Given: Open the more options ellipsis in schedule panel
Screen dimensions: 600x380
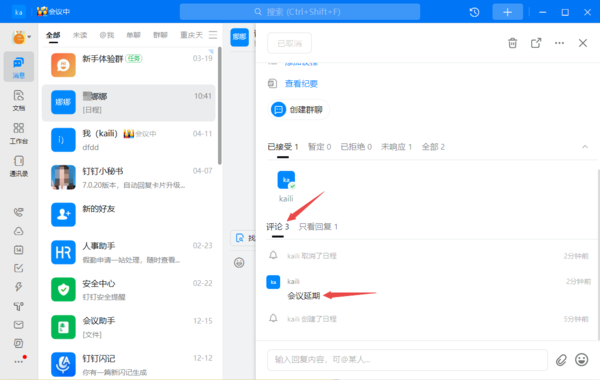Looking at the screenshot, I should coord(559,43).
